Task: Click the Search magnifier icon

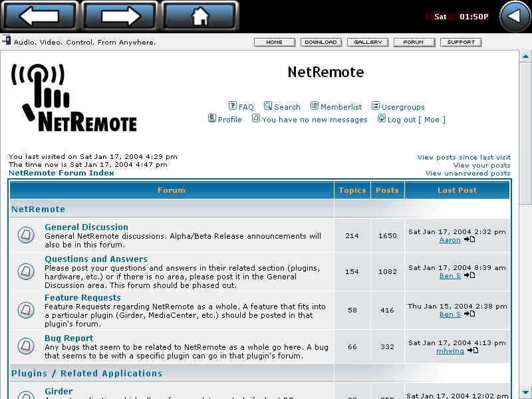Action: [268, 106]
